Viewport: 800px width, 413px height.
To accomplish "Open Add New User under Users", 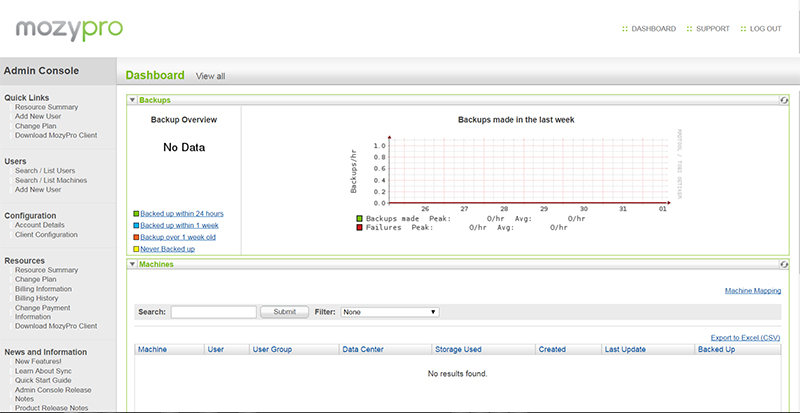I will tap(38, 189).
